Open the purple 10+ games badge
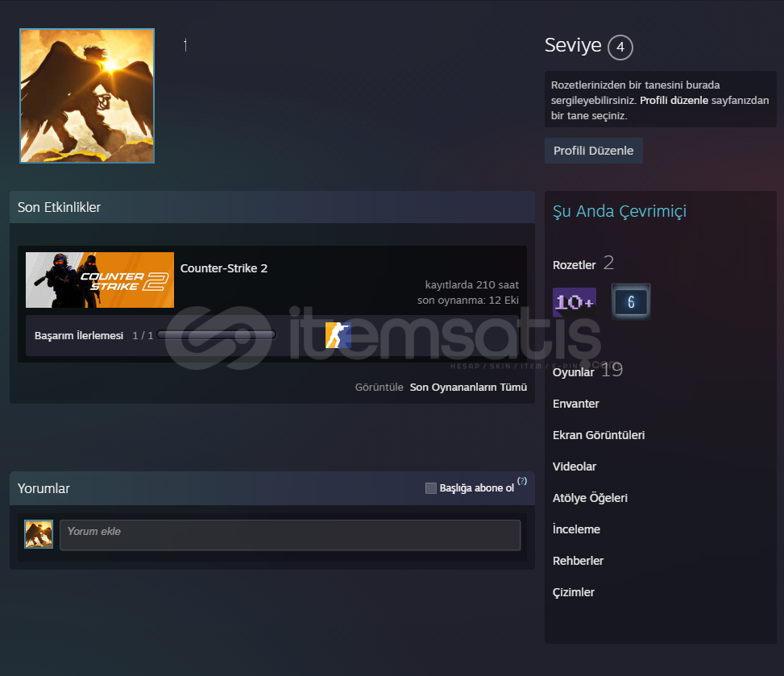 (574, 302)
